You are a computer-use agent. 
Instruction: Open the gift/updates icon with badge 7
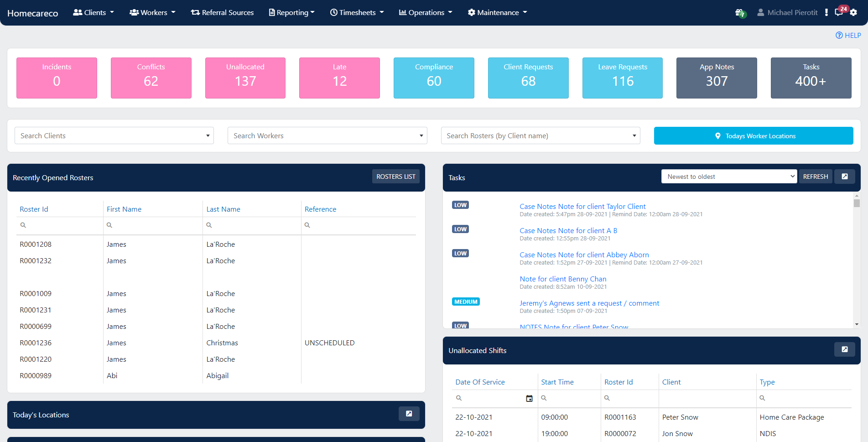click(740, 12)
